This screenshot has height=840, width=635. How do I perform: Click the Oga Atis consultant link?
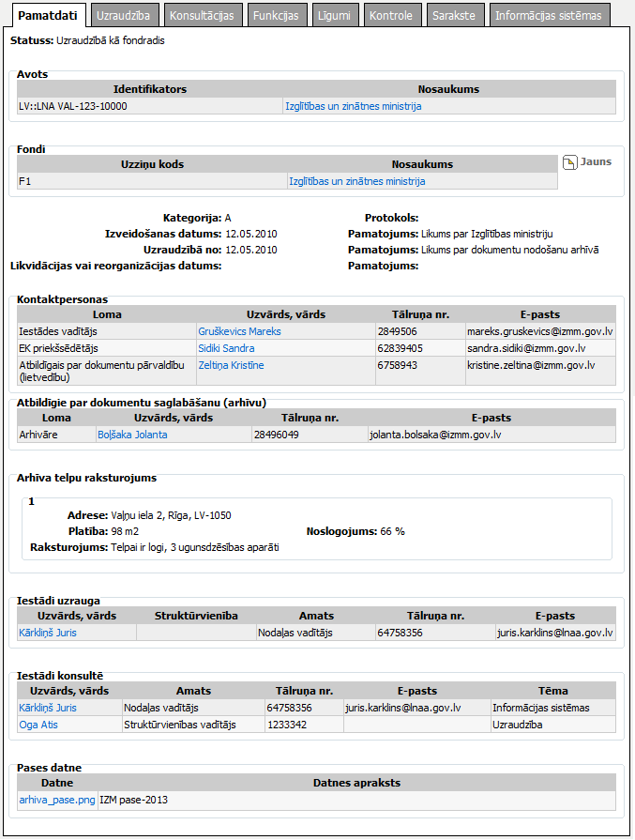click(37, 725)
